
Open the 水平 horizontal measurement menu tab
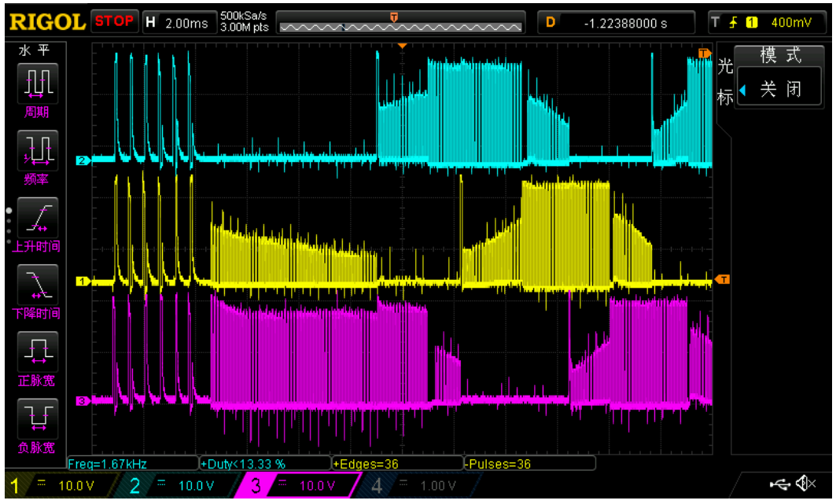pyautogui.click(x=34, y=50)
